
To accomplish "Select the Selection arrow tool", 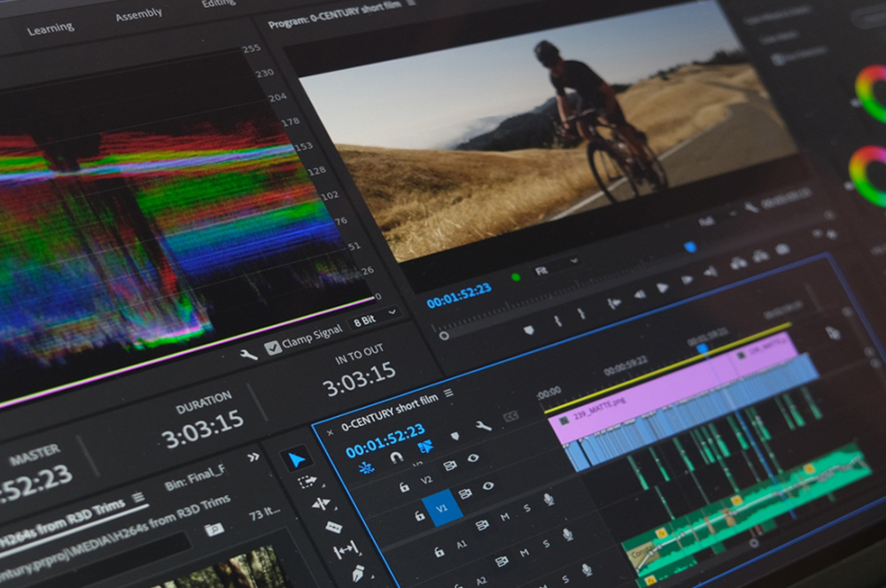I will click(297, 459).
